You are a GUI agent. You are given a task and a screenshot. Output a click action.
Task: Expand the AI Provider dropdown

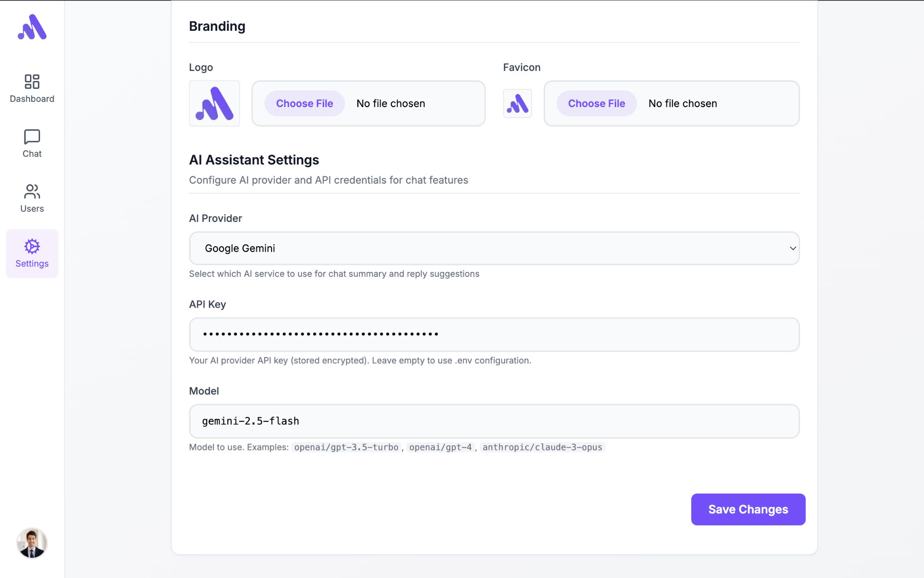pos(494,248)
